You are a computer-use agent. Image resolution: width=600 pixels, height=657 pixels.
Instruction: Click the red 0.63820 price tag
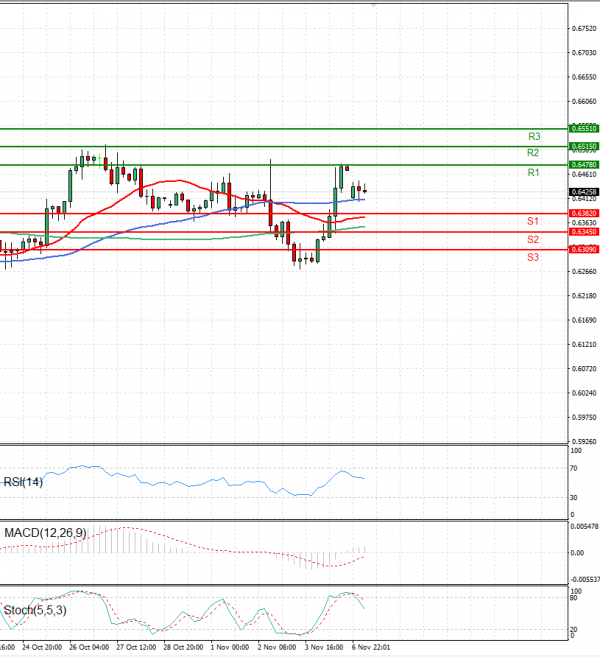pos(584,213)
